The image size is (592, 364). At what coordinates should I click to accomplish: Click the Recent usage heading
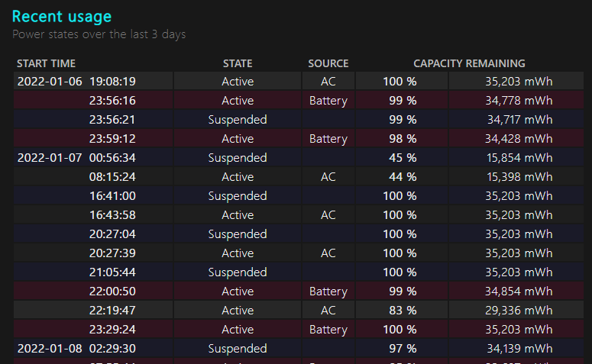coord(62,16)
